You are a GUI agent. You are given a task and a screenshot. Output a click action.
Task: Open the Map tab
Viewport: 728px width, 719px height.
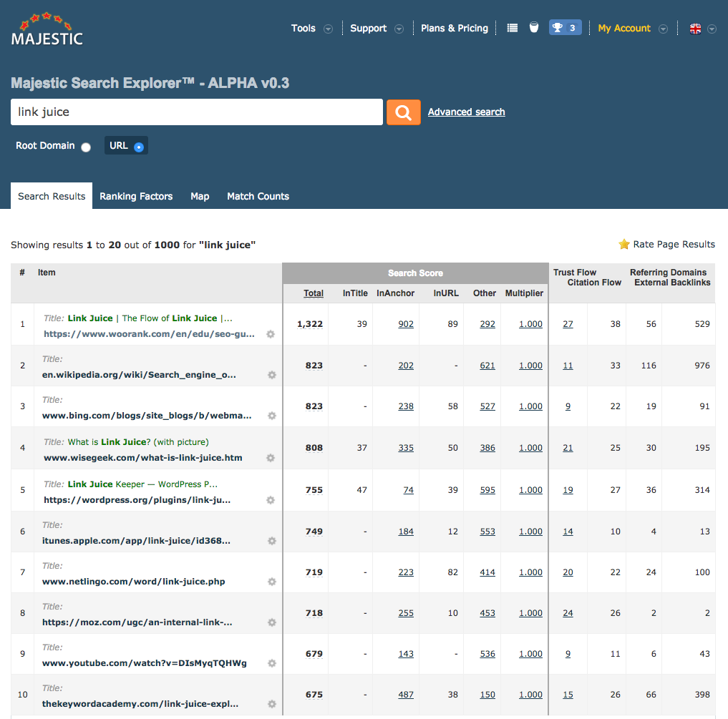pos(200,196)
